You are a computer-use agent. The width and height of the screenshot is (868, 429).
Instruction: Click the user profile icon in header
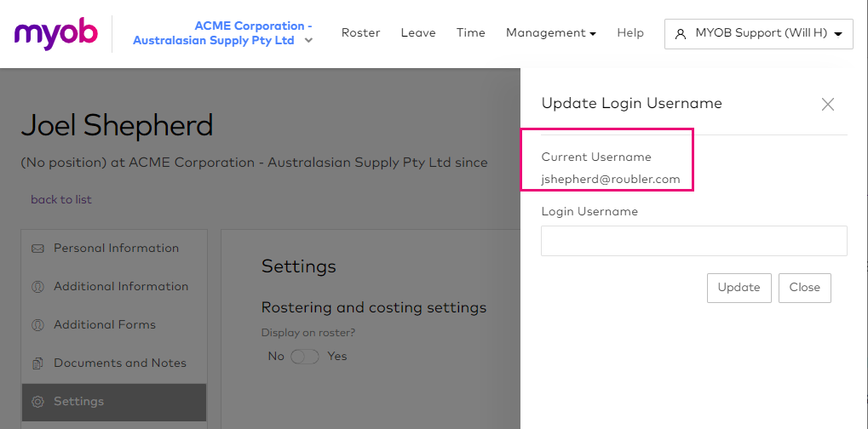(680, 34)
